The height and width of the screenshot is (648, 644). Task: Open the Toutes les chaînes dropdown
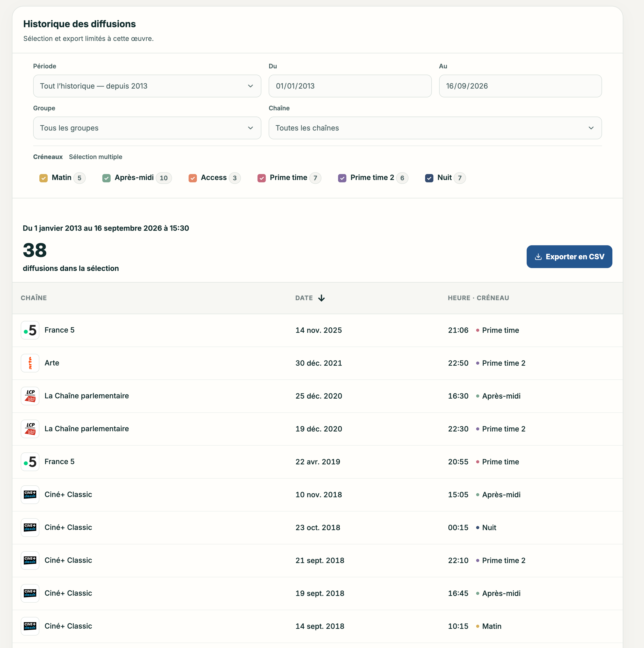435,128
